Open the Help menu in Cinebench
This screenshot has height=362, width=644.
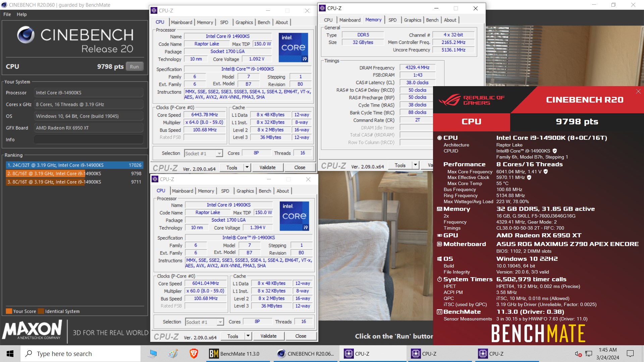[22, 14]
